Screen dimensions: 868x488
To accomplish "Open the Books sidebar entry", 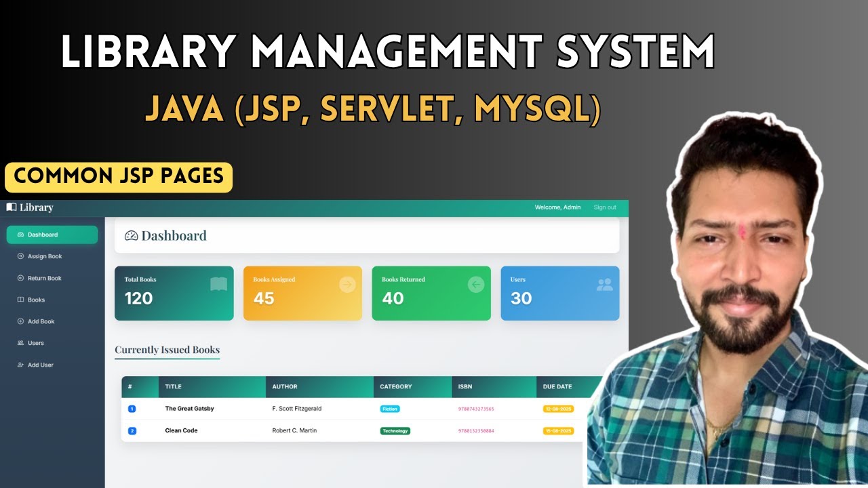I will pos(52,300).
